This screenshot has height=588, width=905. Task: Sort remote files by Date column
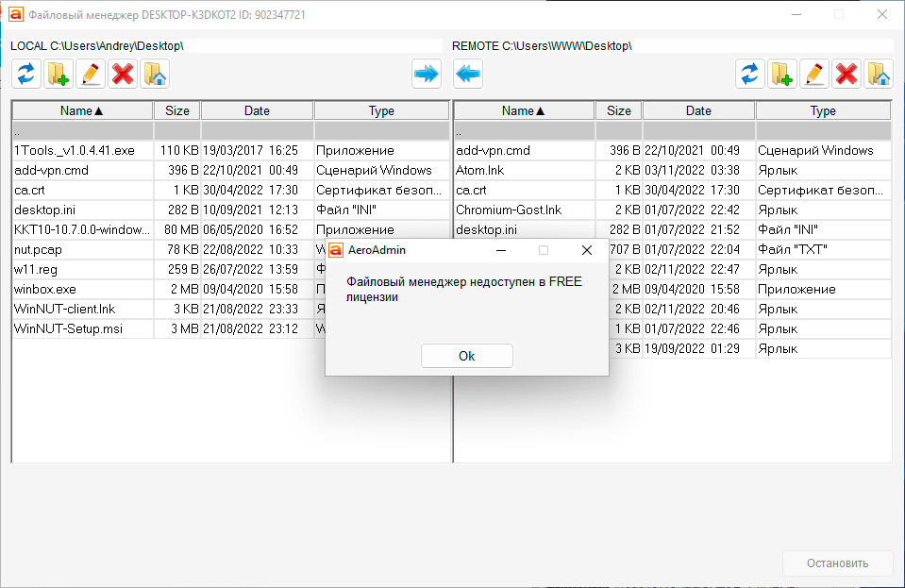[698, 110]
